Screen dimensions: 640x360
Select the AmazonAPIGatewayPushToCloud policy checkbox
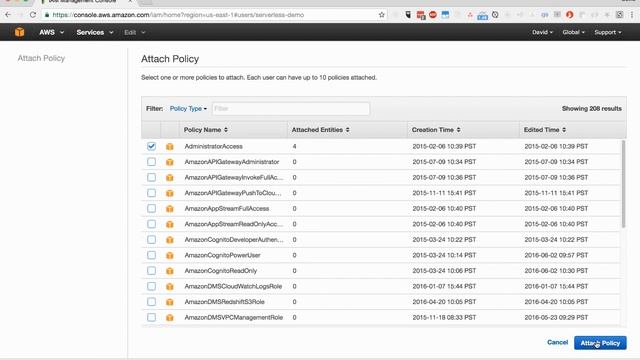point(151,193)
